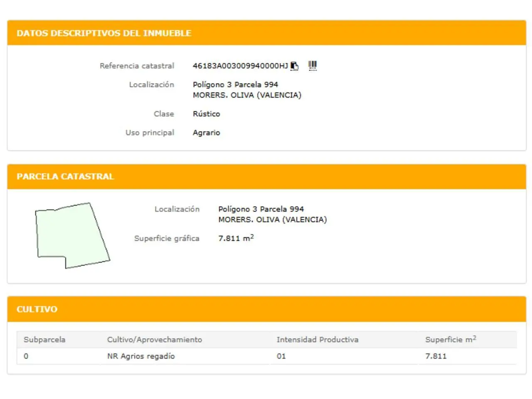Click 'MORERS. OLIVA (VALENCIA)' in the Datos descriptivos section

pyautogui.click(x=247, y=95)
